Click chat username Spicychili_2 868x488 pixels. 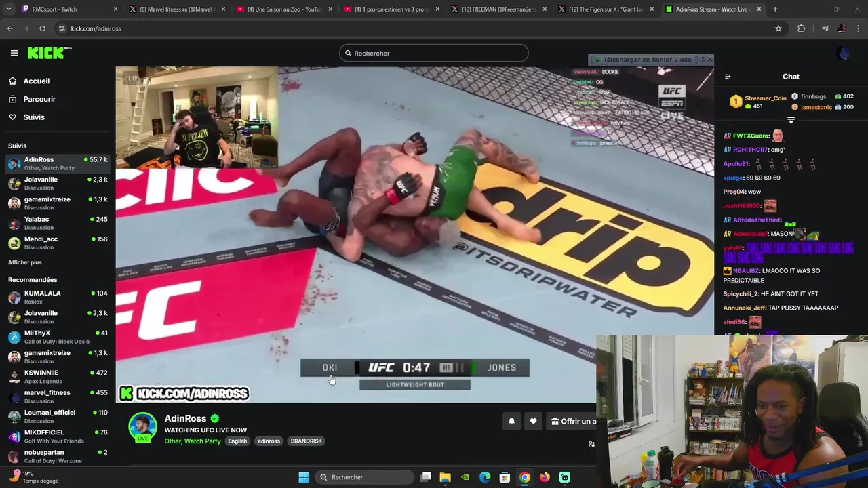pos(741,294)
